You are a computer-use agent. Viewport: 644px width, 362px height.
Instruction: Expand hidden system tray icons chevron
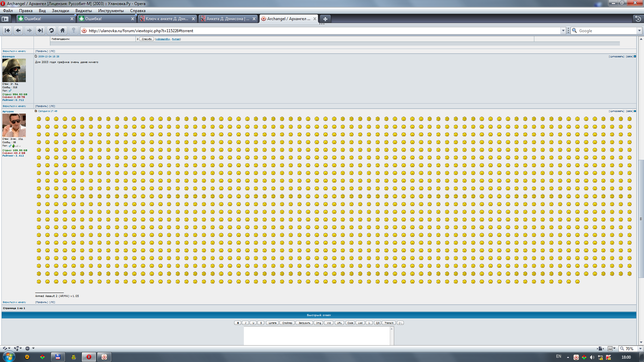point(568,357)
